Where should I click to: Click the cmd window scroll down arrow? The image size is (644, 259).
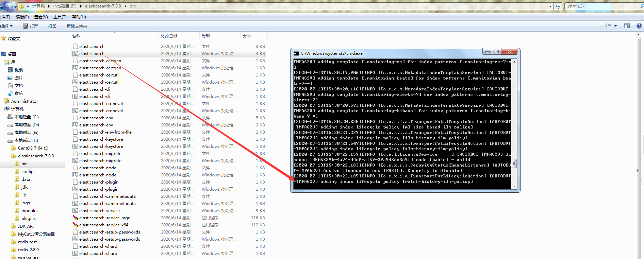click(514, 187)
